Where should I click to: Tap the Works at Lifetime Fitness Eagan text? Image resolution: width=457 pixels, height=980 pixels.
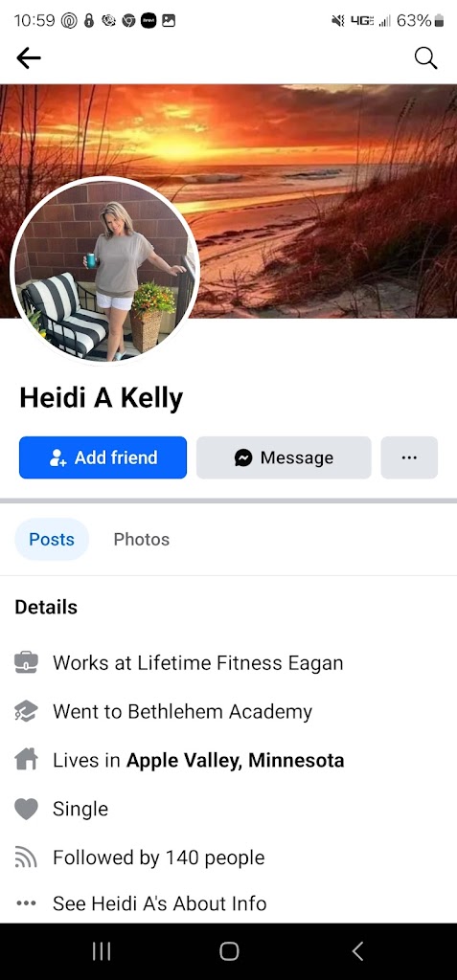(197, 662)
